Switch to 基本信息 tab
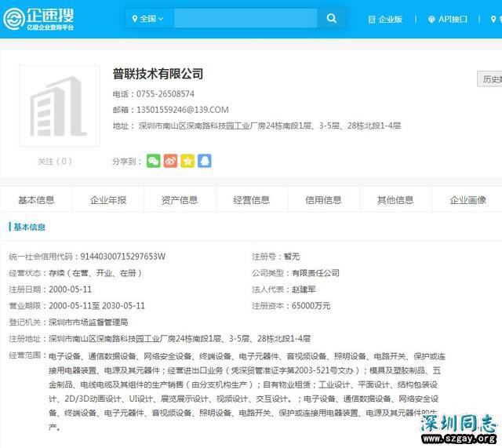The width and height of the screenshot is (502, 448). [36, 200]
